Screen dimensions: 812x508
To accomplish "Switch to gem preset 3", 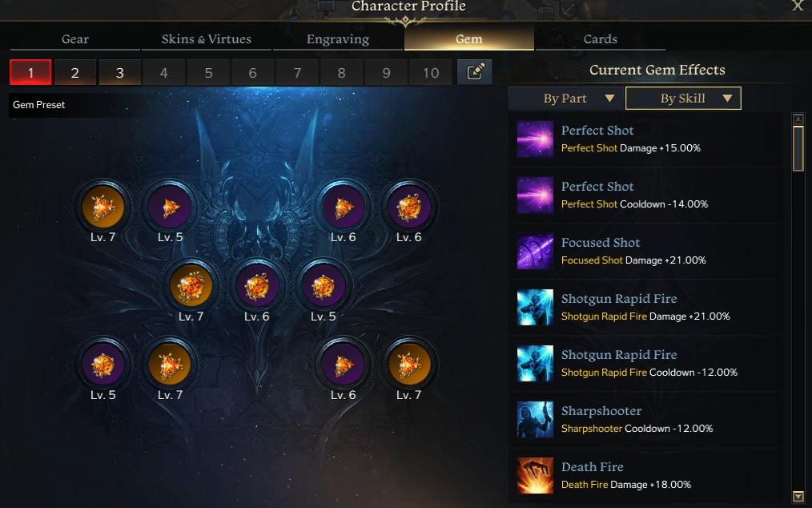I will 119,72.
